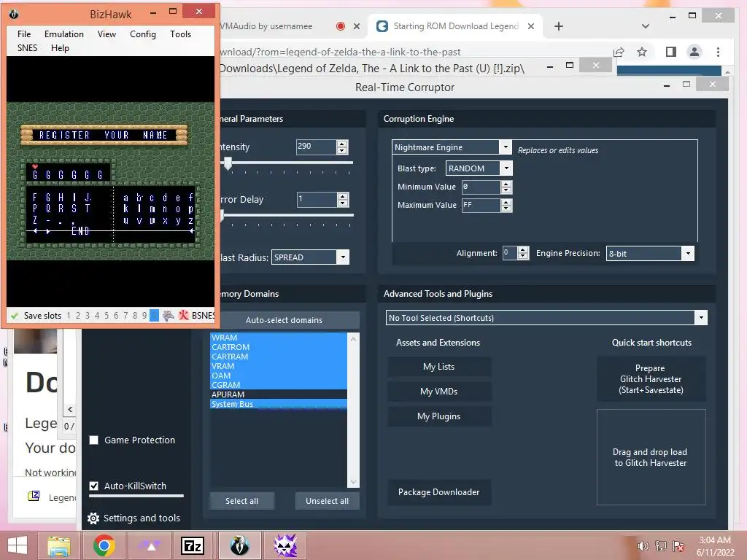Viewport: 747px width, 560px height.
Task: Increase the Error Delay stepper
Action: (x=343, y=196)
